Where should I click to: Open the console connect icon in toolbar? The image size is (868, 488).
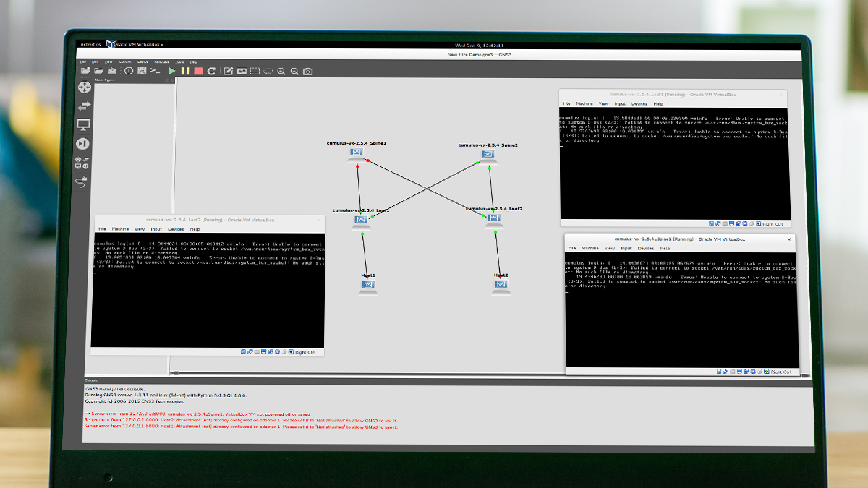pyautogui.click(x=156, y=71)
